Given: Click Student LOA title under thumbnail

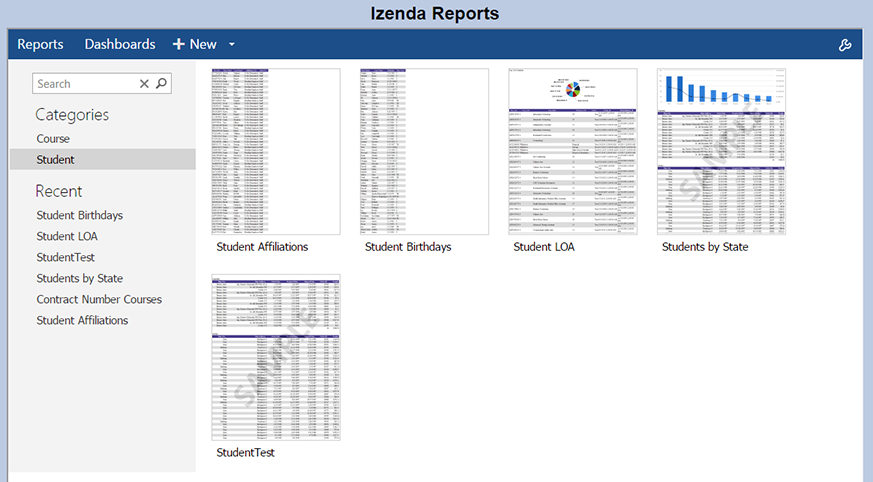Looking at the screenshot, I should [x=544, y=247].
